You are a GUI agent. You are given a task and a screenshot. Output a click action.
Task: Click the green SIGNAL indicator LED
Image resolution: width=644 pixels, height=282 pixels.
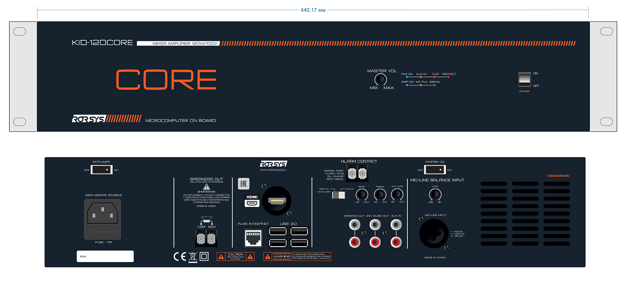434,85
